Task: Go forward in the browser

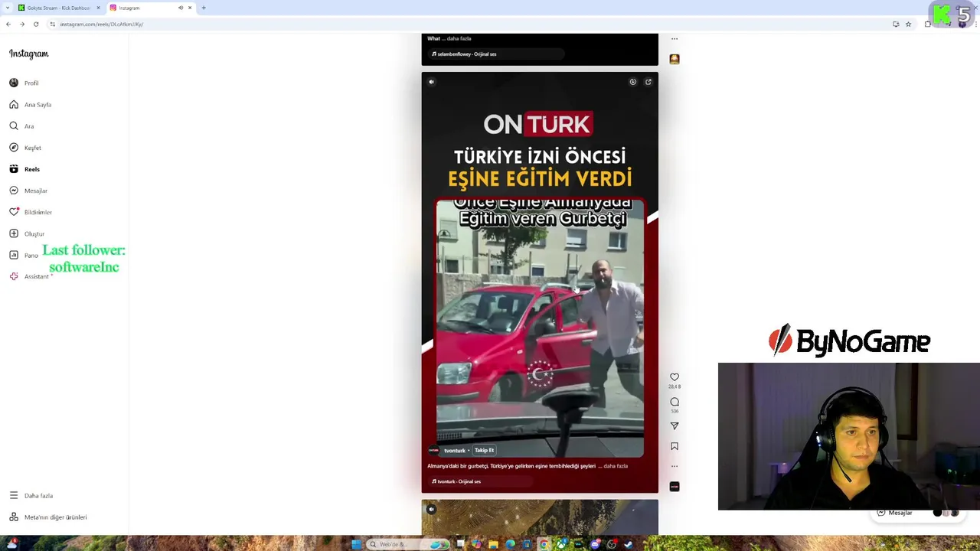Action: (x=22, y=24)
